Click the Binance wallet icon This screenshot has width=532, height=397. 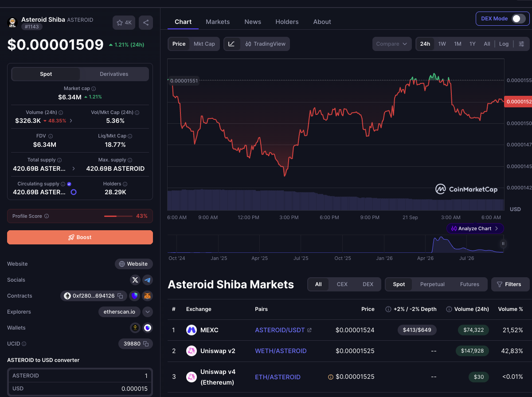point(135,328)
